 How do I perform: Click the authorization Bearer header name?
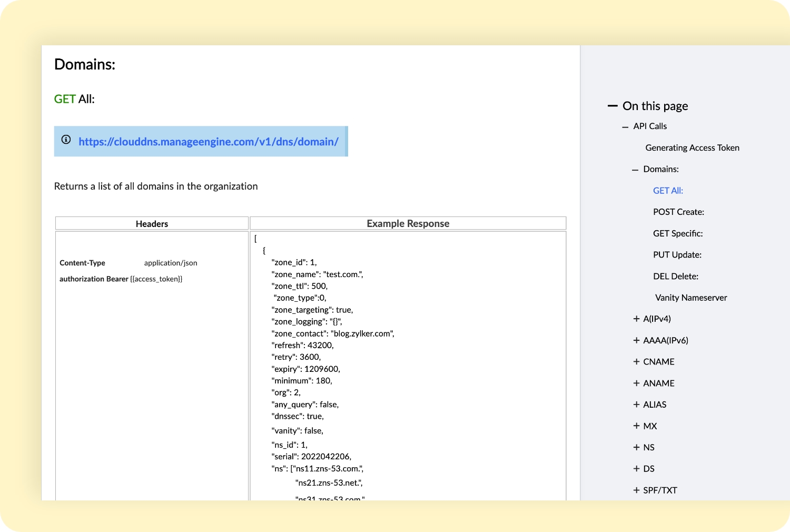point(94,279)
